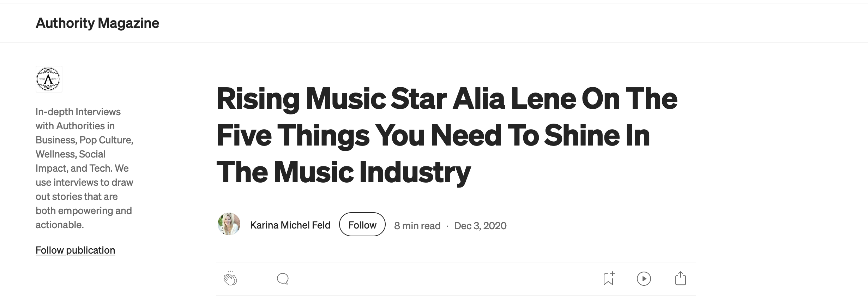Follow author Karina Michel Feld

[x=362, y=225]
